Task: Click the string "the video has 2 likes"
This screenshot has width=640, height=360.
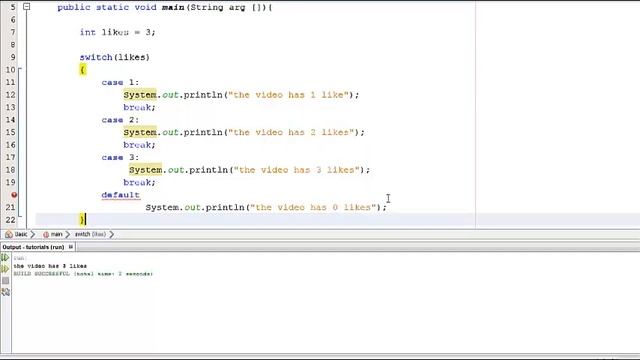Action: (291, 132)
